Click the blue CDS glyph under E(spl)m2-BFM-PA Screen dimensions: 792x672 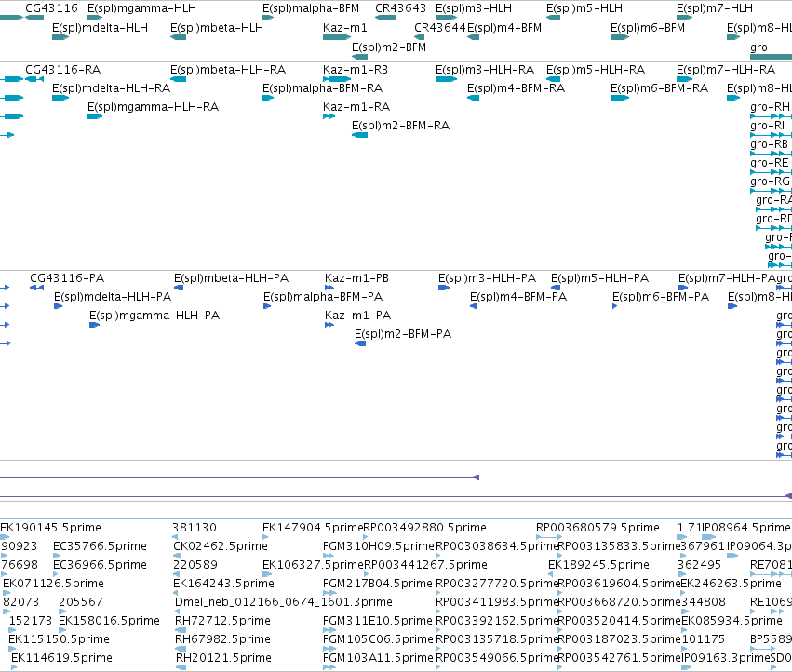pos(360,343)
